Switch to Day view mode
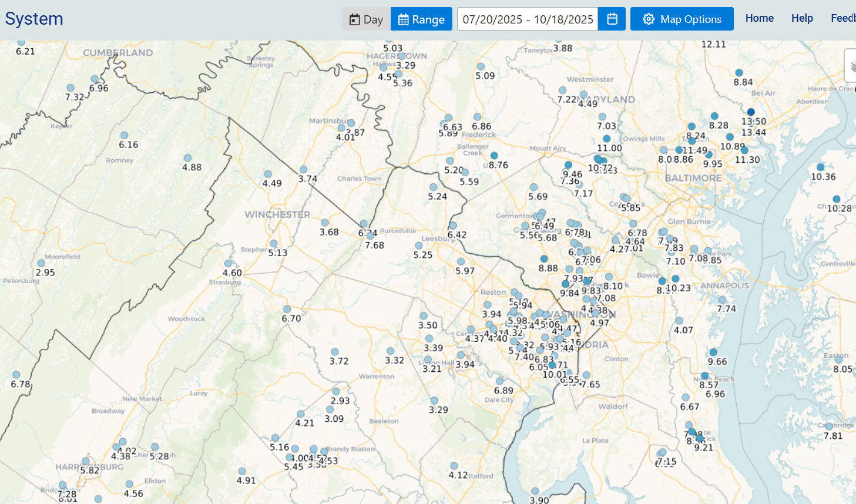Screen dimensions: 856x504 click(366, 19)
